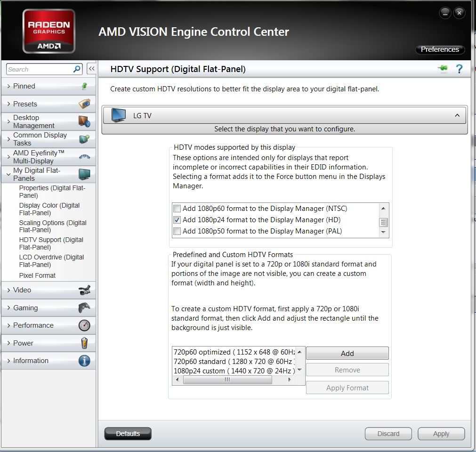This screenshot has height=452, width=476.
Task: Select 720p60 standard format entry
Action: 234,362
